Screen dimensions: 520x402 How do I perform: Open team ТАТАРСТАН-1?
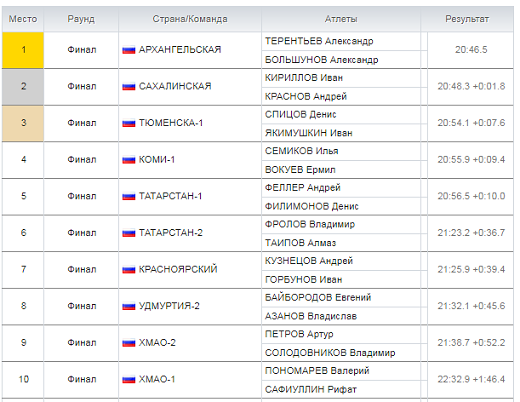170,196
